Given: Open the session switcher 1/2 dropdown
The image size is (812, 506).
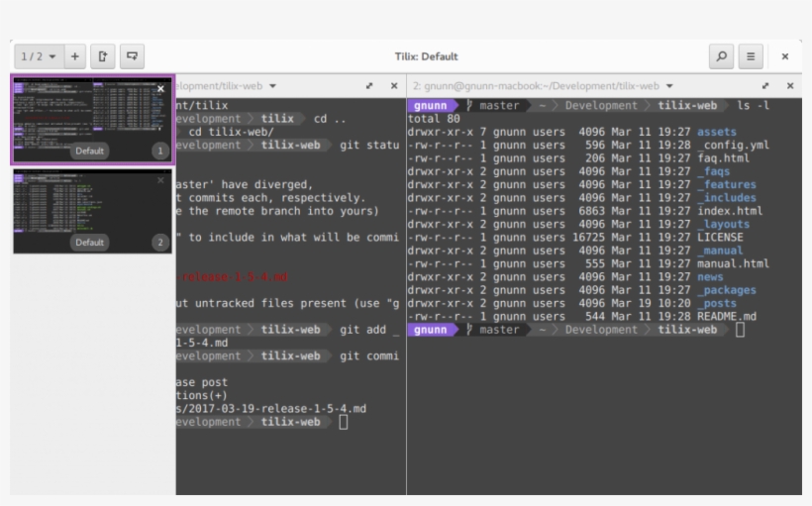Looking at the screenshot, I should point(39,56).
